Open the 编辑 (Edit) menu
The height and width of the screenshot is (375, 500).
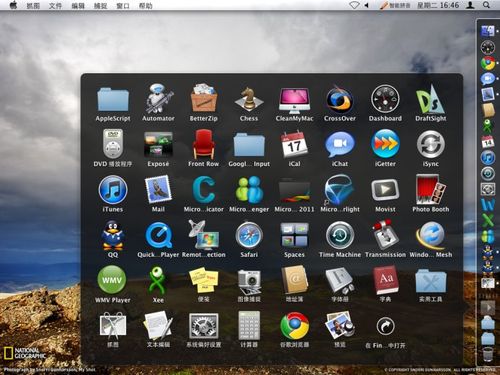pos(78,6)
